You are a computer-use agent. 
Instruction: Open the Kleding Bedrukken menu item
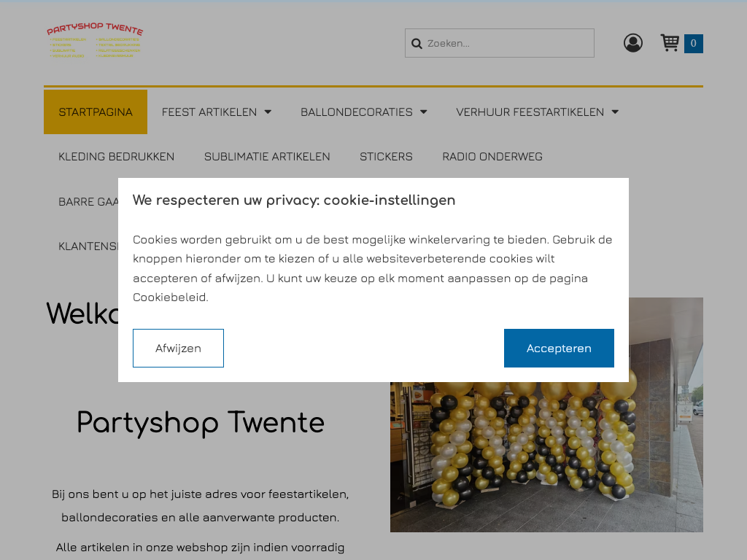pyautogui.click(x=116, y=157)
